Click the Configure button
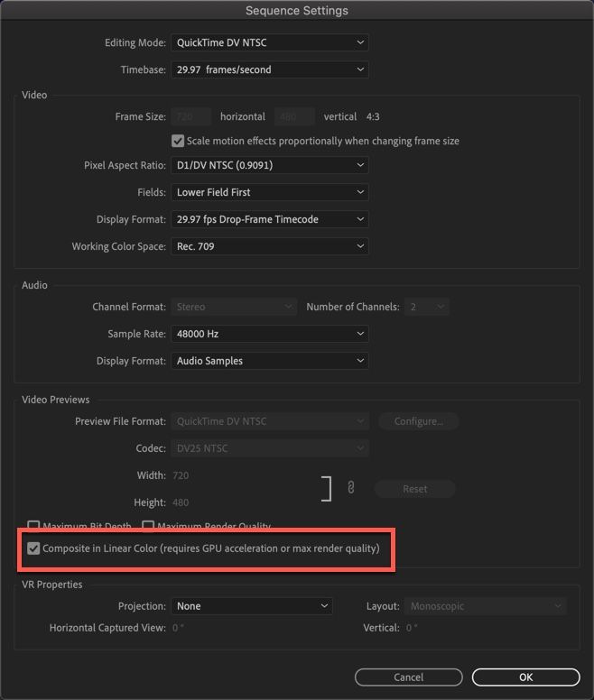 point(418,421)
